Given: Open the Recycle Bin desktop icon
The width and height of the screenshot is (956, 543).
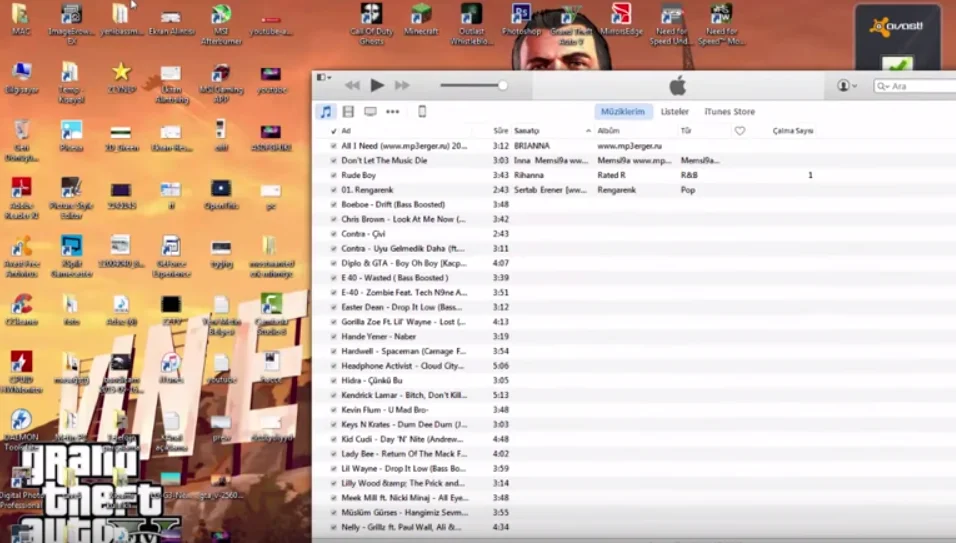Looking at the screenshot, I should click(21, 141).
